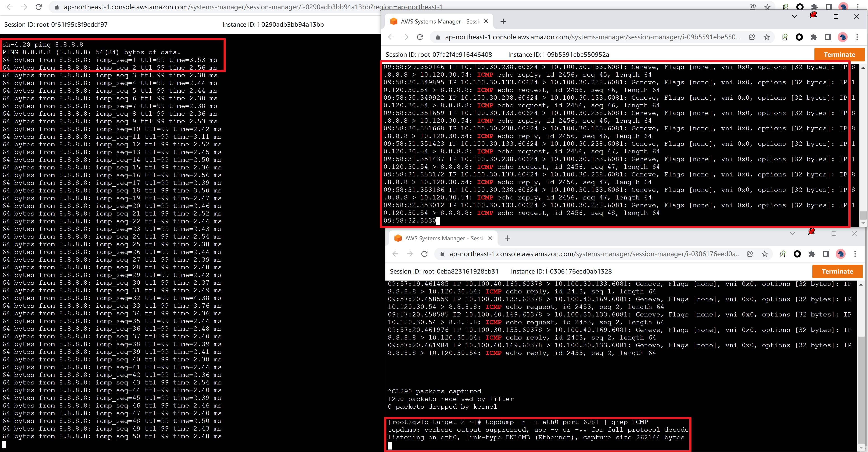
Task: Click back arrow in left background browser
Action: (x=10, y=7)
